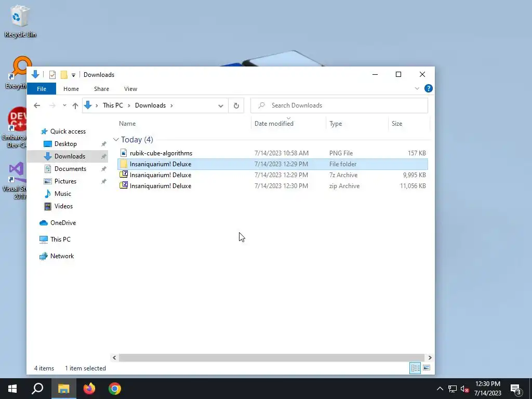Click the 9,995 KB size cell

pyautogui.click(x=414, y=175)
